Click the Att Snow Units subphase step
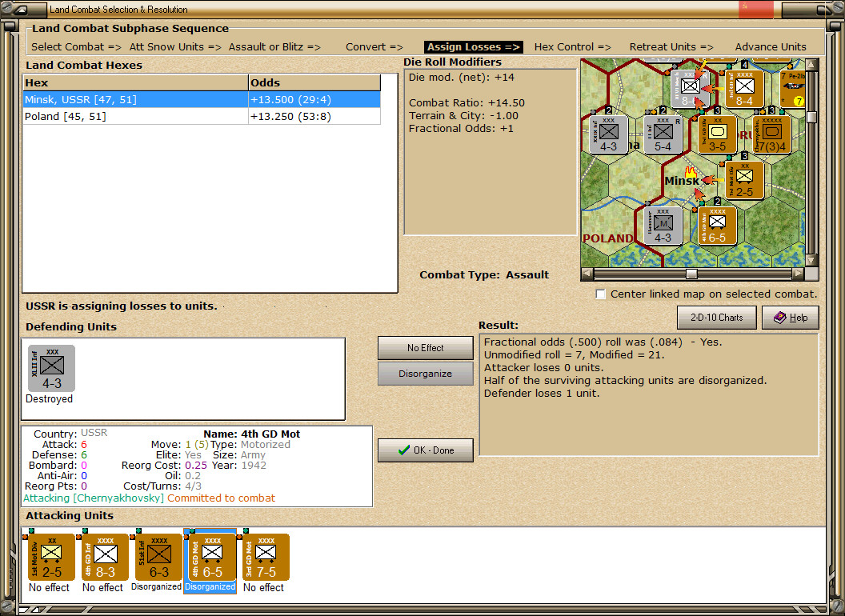 click(x=175, y=47)
